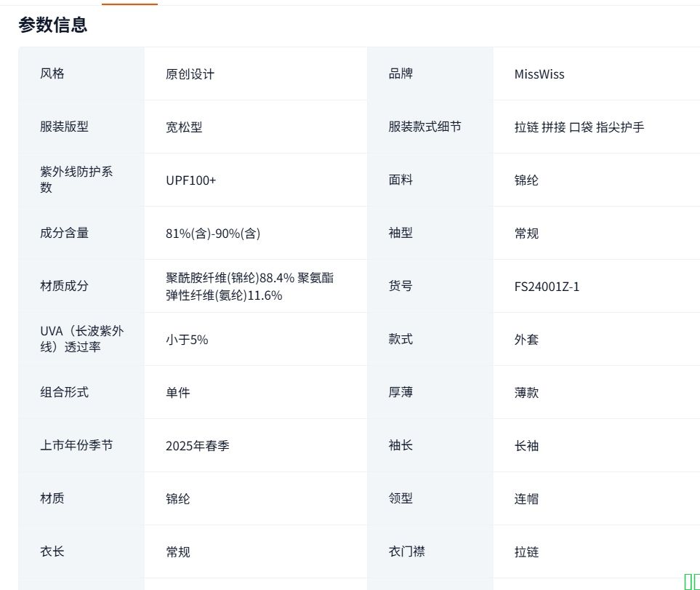Select the 单件 combination form value
700x590 pixels.
[x=178, y=393]
